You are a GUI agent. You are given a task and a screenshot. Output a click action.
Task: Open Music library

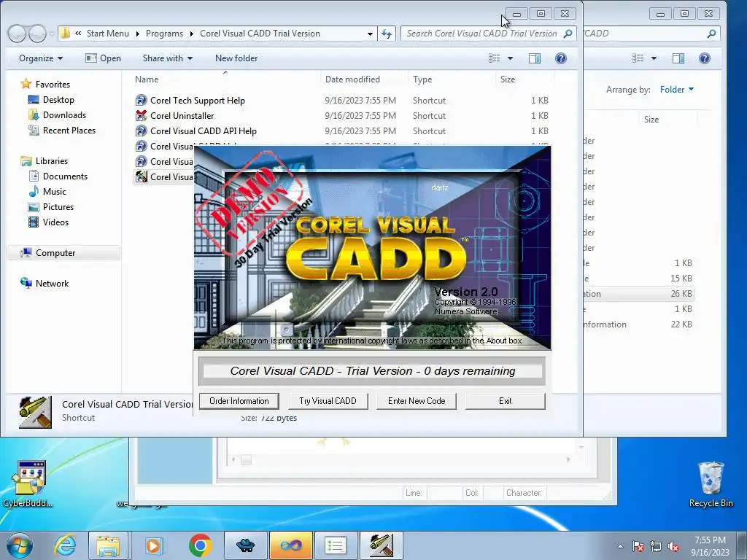pyautogui.click(x=54, y=192)
